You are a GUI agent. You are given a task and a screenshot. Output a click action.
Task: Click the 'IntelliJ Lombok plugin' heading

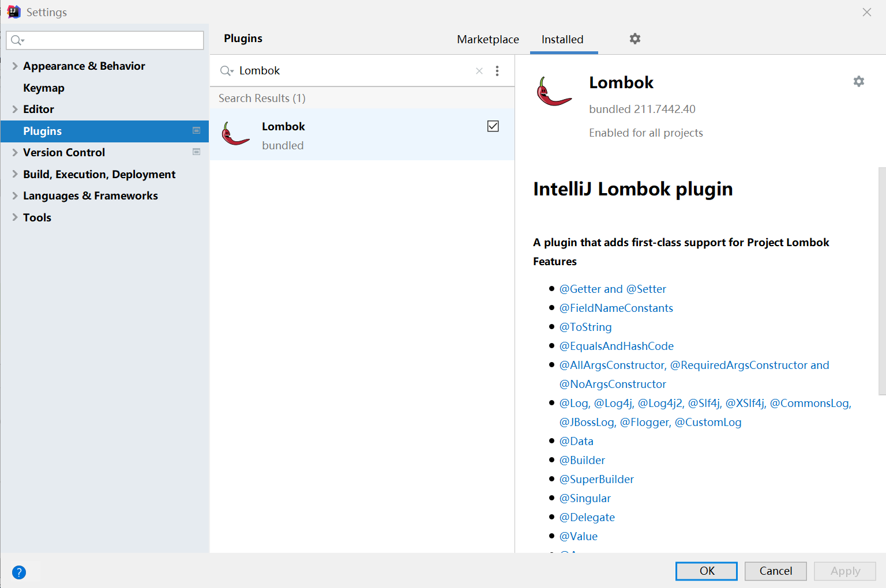[x=633, y=189]
